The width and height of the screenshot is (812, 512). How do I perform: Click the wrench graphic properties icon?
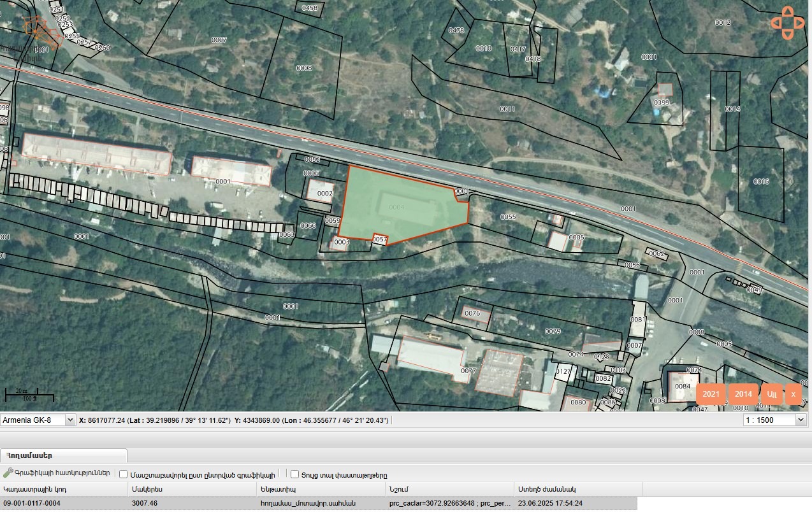[8, 473]
